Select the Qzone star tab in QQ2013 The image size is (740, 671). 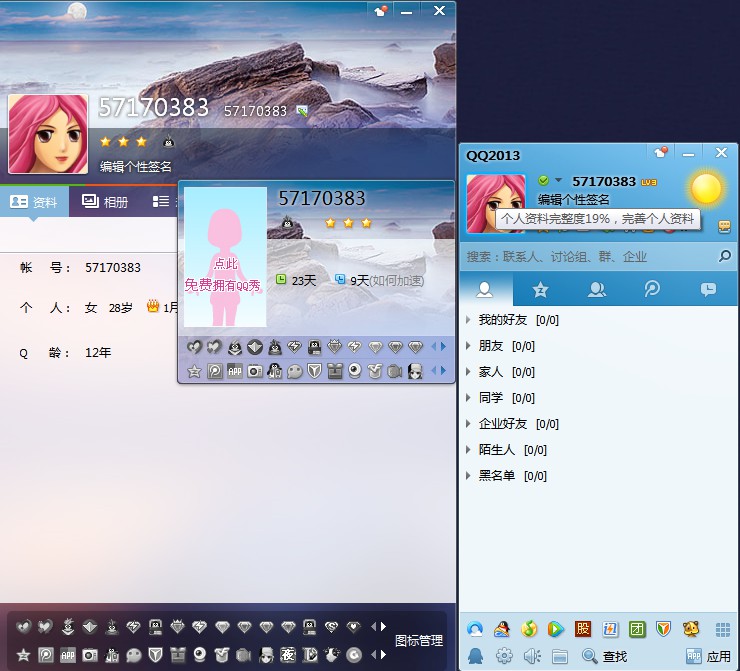540,289
